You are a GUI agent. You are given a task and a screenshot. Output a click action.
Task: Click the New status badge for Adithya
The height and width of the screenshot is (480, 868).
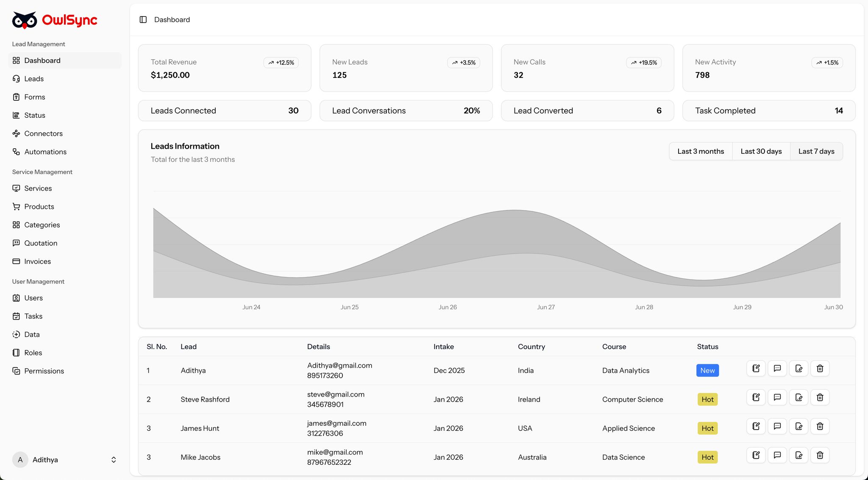pyautogui.click(x=707, y=371)
